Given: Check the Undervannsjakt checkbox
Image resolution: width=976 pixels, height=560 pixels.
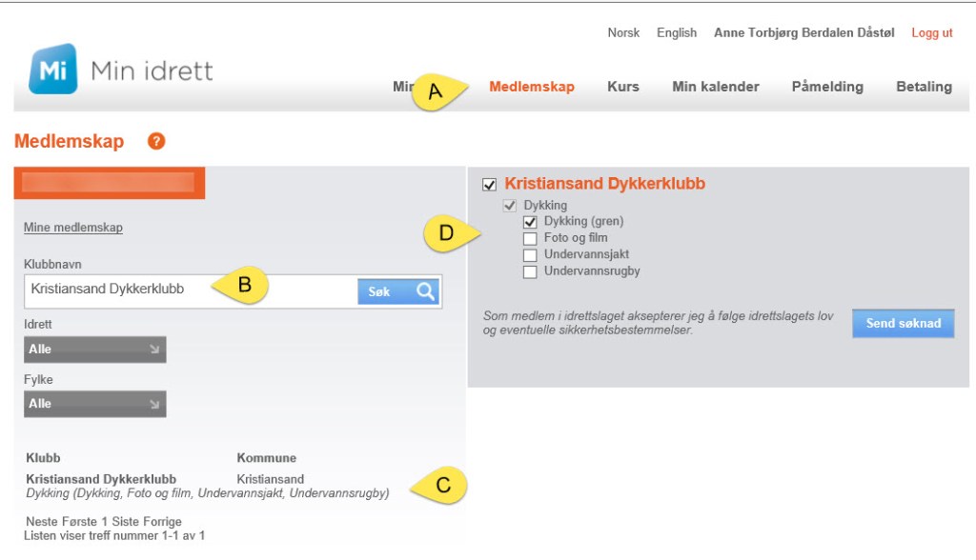Looking at the screenshot, I should coord(531,255).
